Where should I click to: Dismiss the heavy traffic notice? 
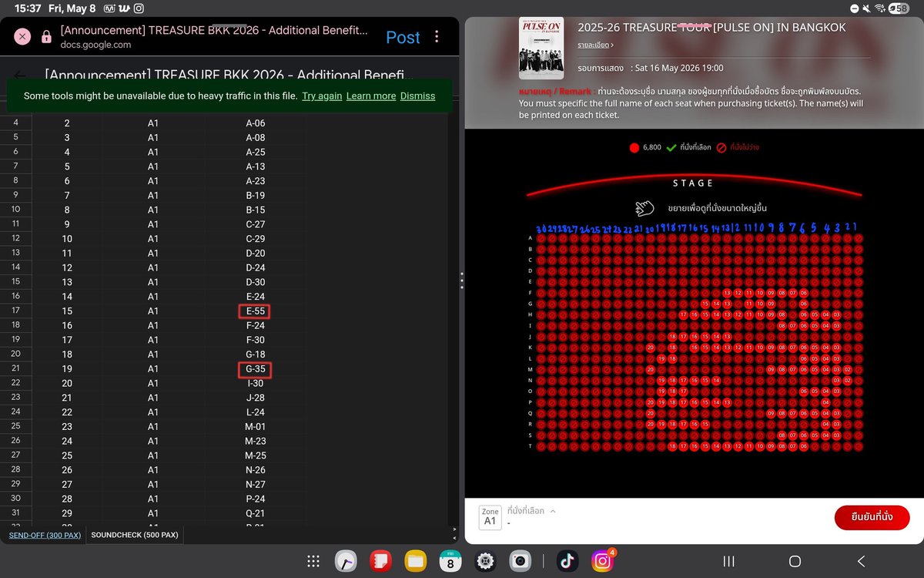tap(417, 96)
